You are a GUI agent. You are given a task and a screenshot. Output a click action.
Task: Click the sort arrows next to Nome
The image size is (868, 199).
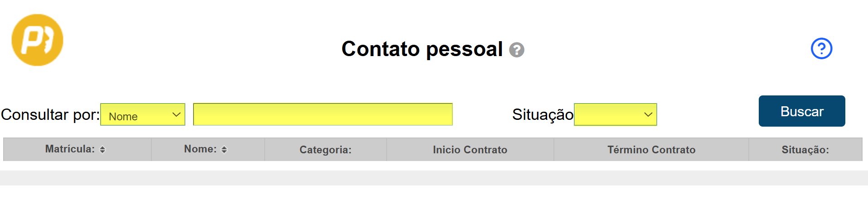pos(224,150)
